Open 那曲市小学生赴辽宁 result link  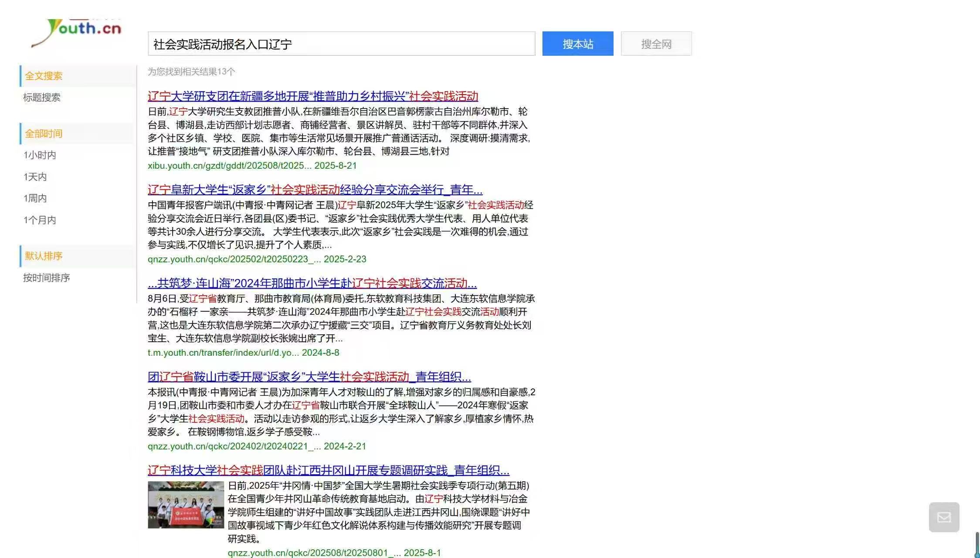tap(312, 283)
